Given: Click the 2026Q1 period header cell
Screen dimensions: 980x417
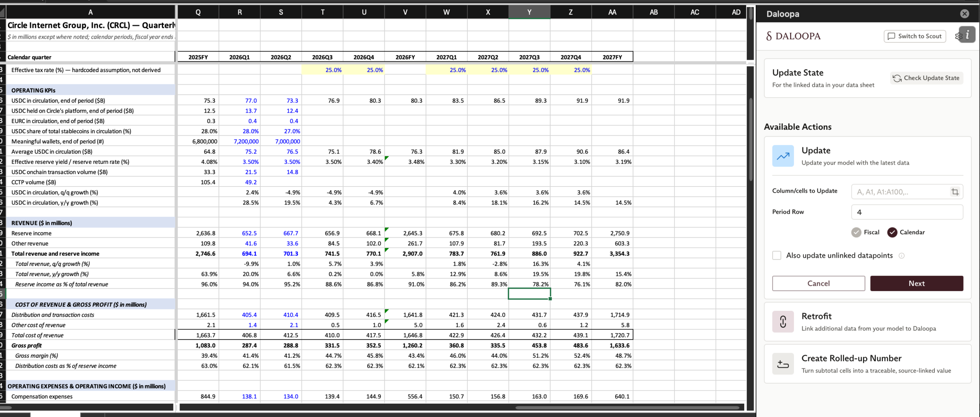Looking at the screenshot, I should coord(240,57).
